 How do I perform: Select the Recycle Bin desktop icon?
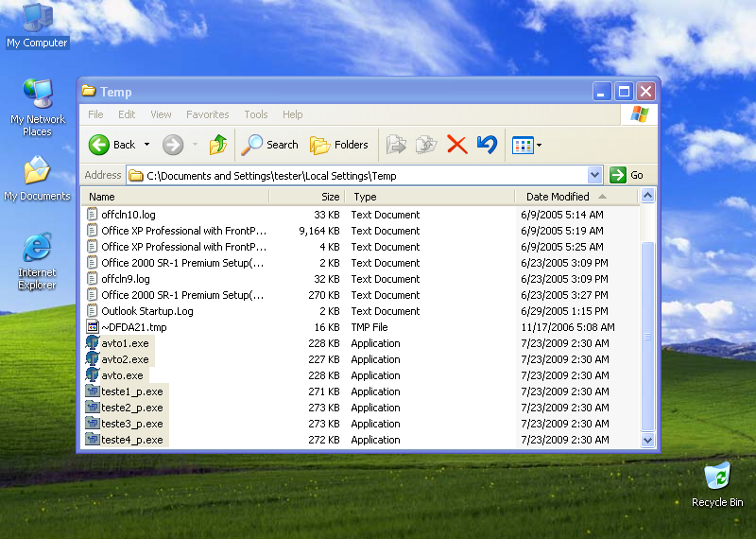pyautogui.click(x=717, y=485)
